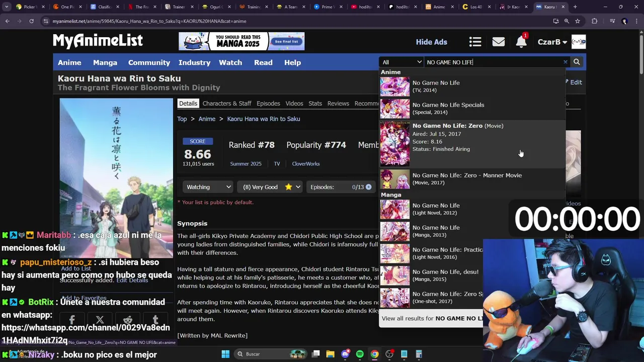This screenshot has width=644, height=362.
Task: Open the MyAnimeList list menu icon
Action: [x=475, y=42]
